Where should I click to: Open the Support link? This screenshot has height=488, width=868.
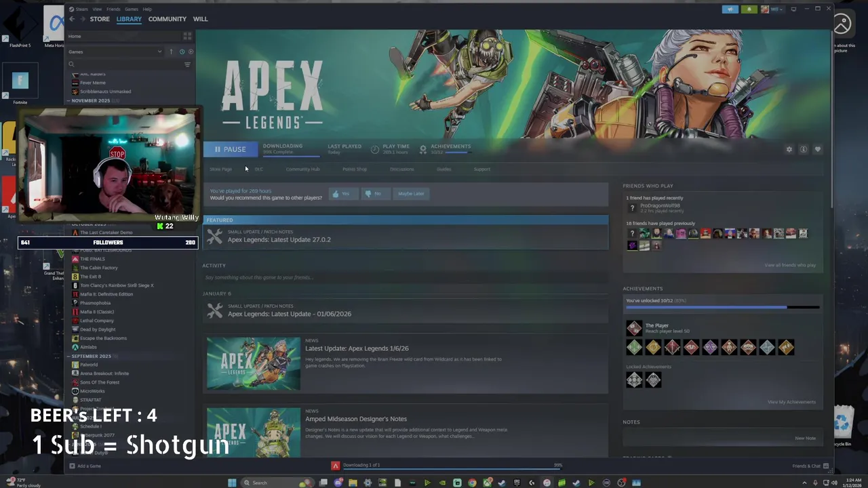(x=481, y=169)
